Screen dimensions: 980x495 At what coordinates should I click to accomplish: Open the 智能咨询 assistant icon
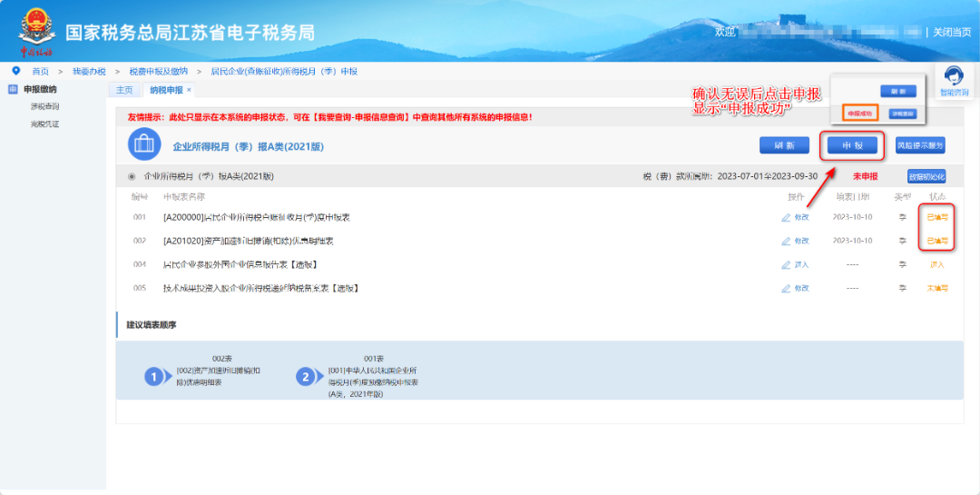[954, 80]
